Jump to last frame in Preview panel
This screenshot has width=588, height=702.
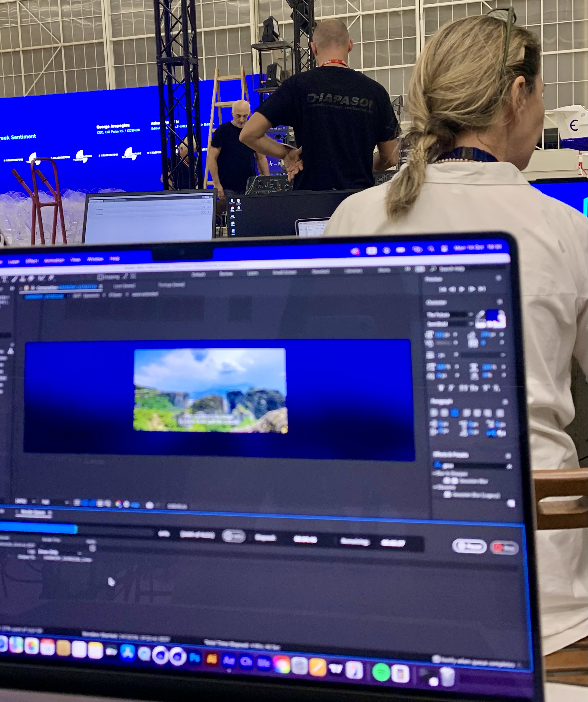coord(482,289)
